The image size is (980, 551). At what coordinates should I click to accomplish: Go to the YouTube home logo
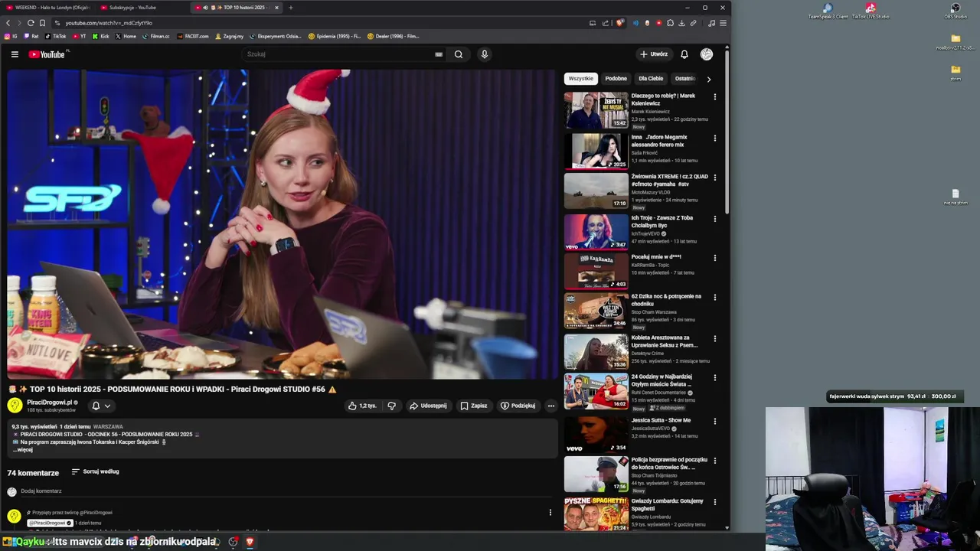(48, 54)
